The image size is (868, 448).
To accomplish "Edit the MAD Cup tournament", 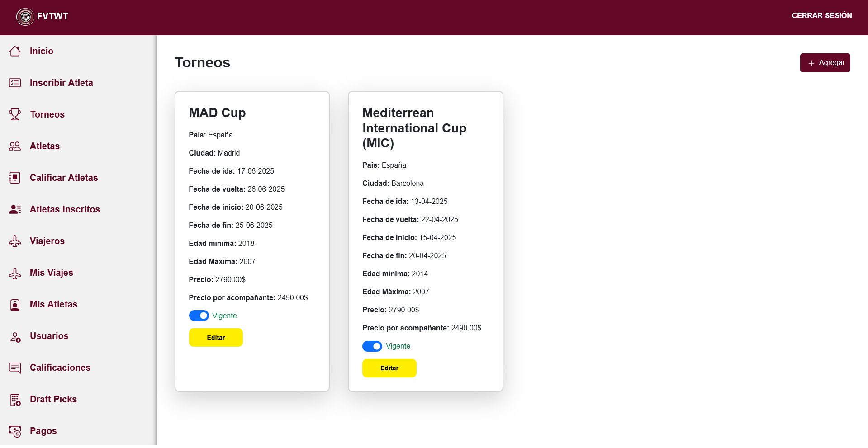I will coord(216,338).
